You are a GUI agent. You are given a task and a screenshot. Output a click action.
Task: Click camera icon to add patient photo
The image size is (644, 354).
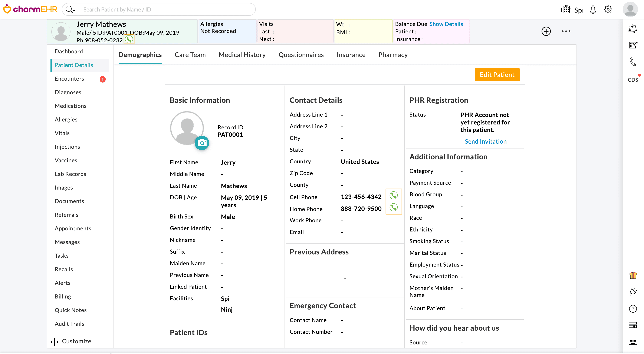click(x=202, y=143)
